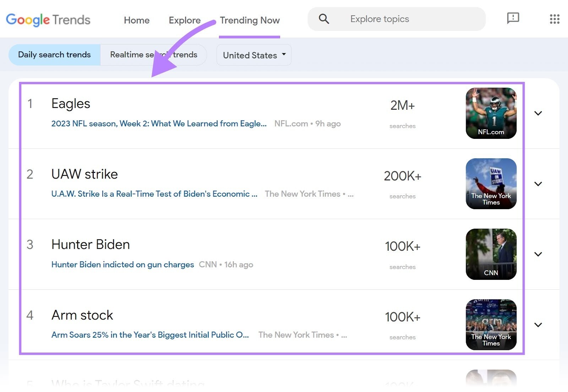Focus the Explore topics search field
The image size is (568, 392).
pyautogui.click(x=397, y=19)
